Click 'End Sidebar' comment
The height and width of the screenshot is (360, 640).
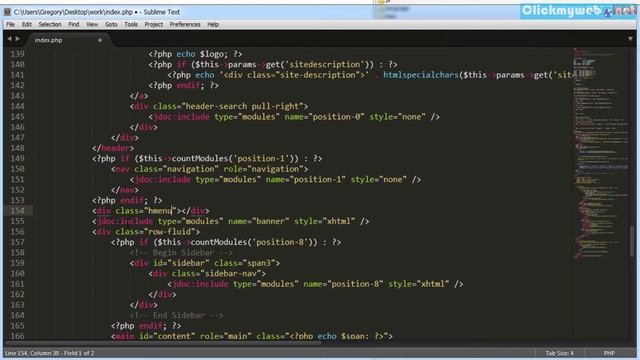[176, 315]
